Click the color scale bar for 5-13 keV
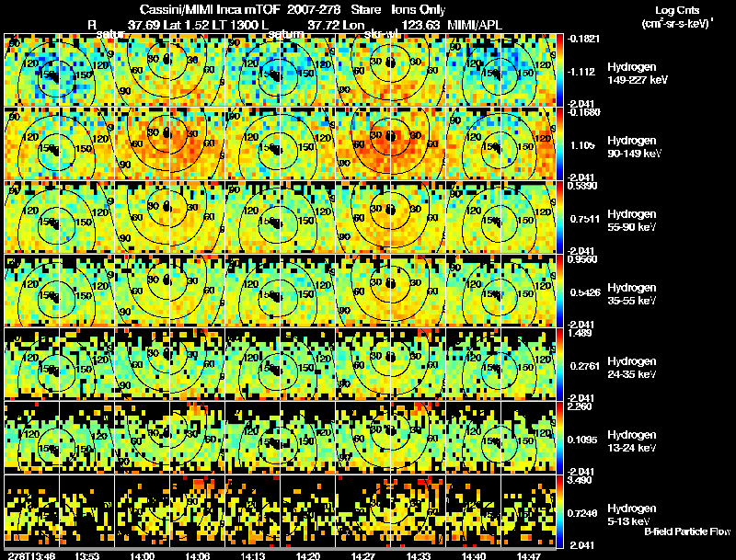The width and height of the screenshot is (736, 560). click(x=559, y=512)
